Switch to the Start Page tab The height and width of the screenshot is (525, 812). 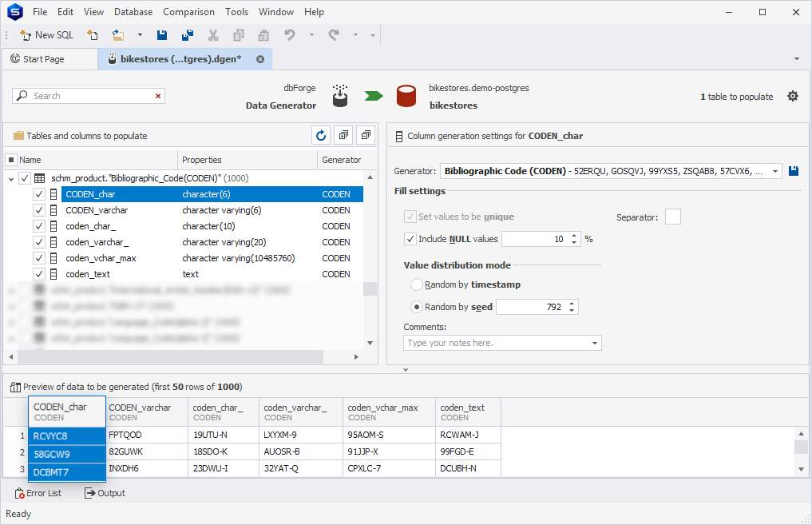[x=50, y=59]
